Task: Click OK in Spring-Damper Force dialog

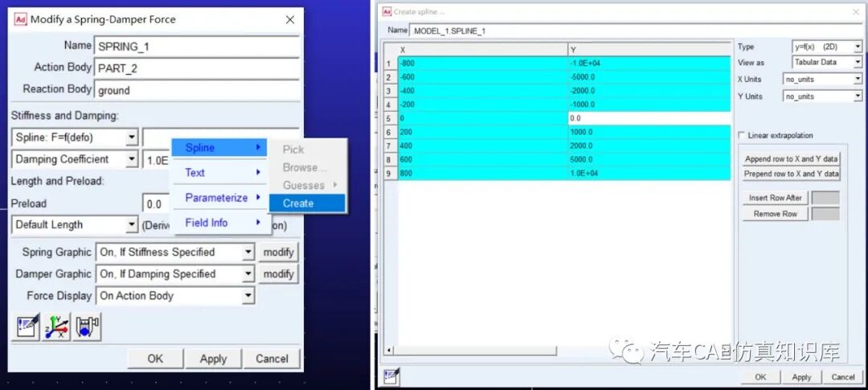Action: (x=155, y=359)
